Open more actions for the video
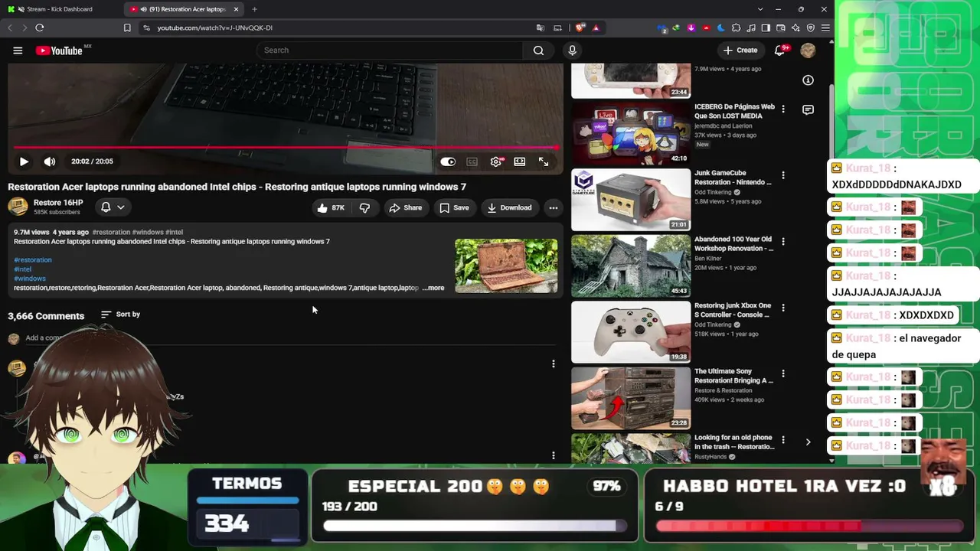Screen dimensions: 980x551 553,207
